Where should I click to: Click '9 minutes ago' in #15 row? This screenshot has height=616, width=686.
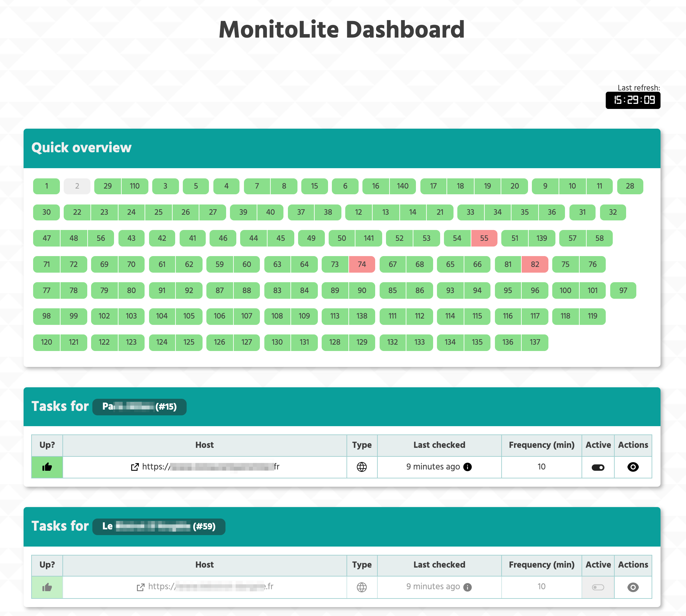coord(433,467)
